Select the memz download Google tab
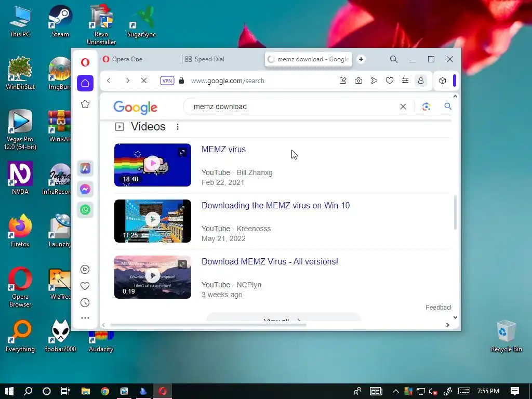The height and width of the screenshot is (399, 532). tap(309, 59)
